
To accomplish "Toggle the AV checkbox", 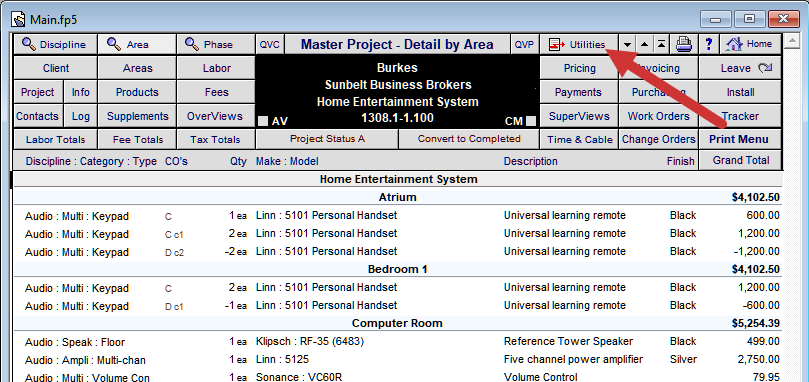I will point(263,121).
